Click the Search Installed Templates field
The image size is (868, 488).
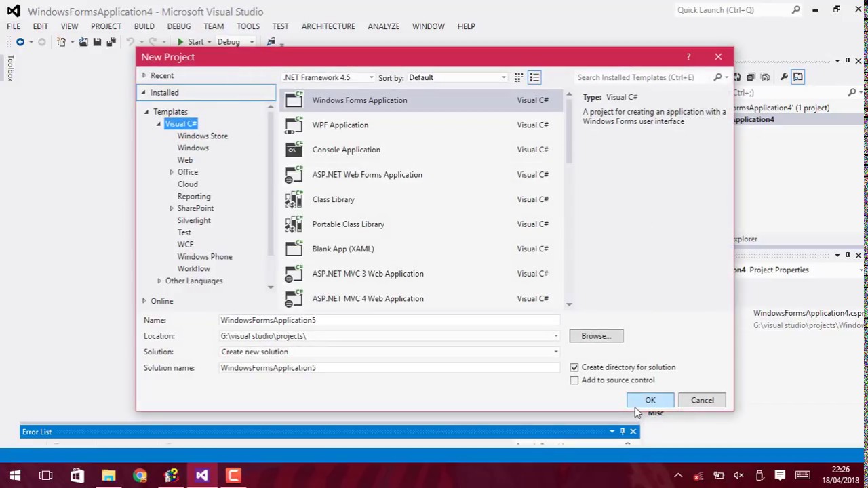[642, 77]
